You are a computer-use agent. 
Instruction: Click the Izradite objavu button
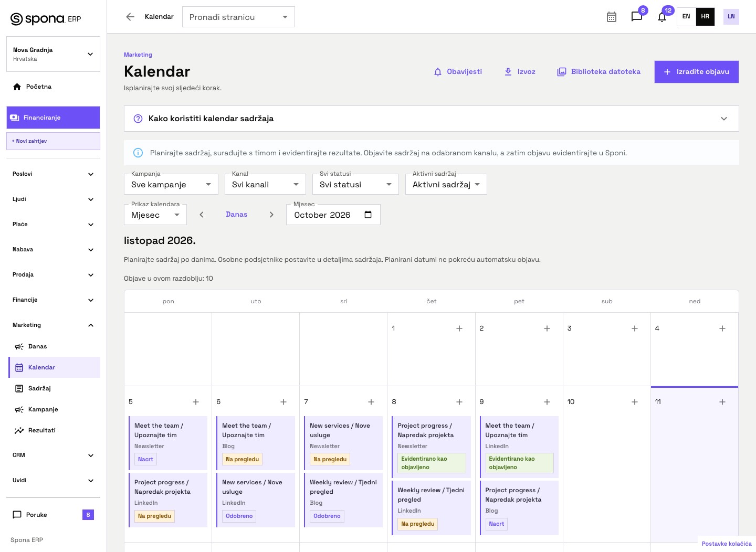click(697, 72)
